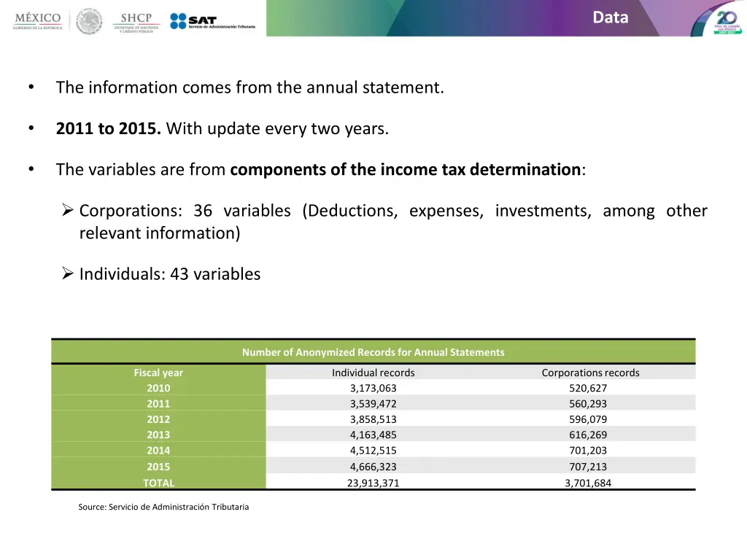Click the 20 years anniversary emblem
The width and height of the screenshot is (747, 560).
(726, 21)
